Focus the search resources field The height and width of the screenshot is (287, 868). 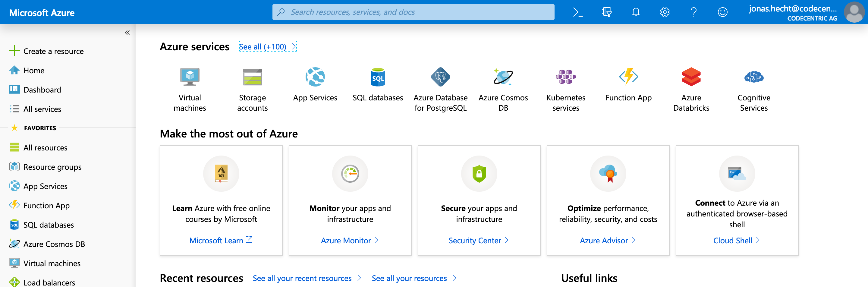(x=413, y=12)
